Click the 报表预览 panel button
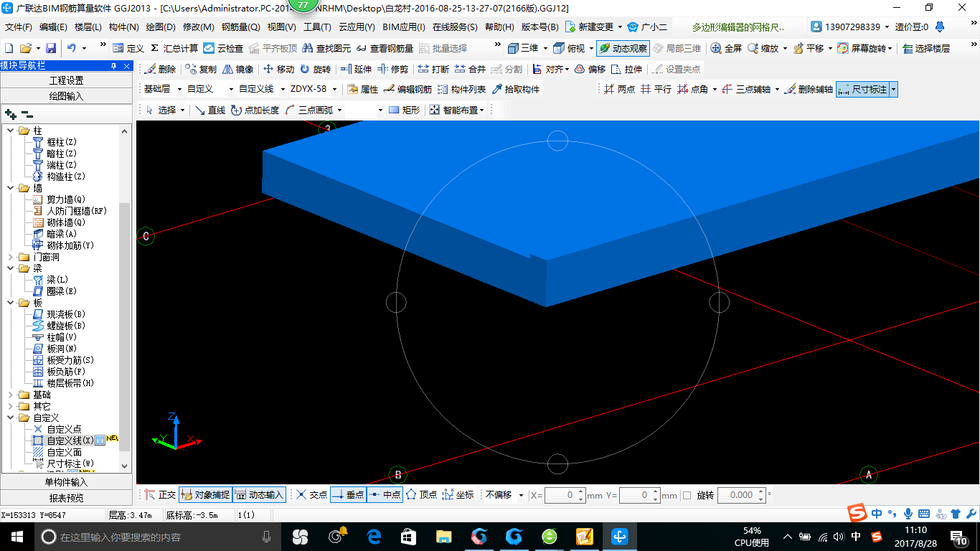 66,498
